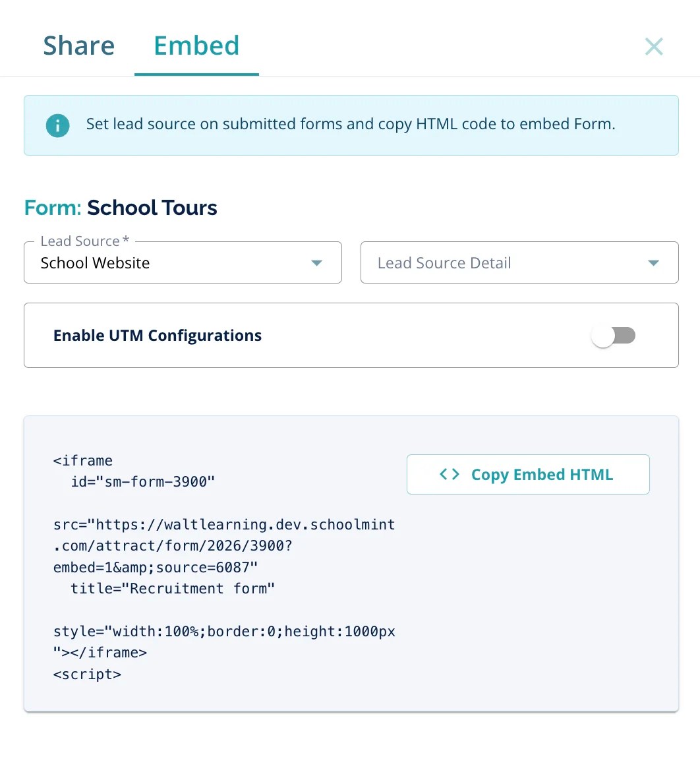
Task: Click the blue info circle icon
Action: pyautogui.click(x=58, y=125)
